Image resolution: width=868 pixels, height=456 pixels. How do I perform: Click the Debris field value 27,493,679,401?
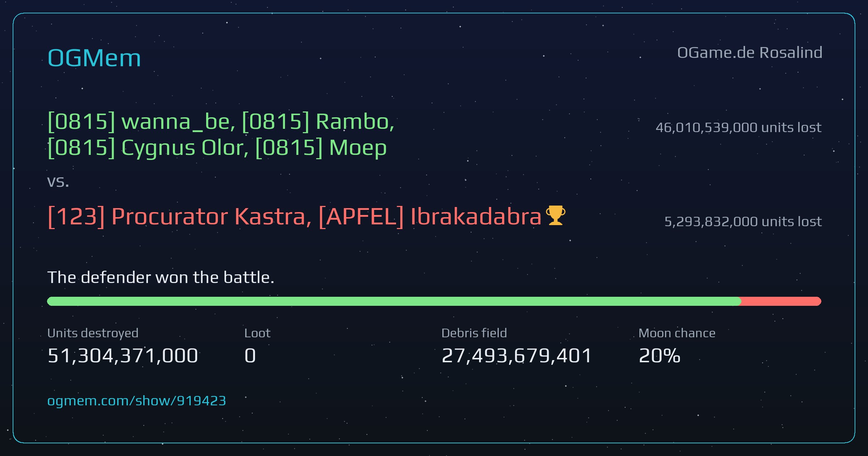click(x=516, y=355)
